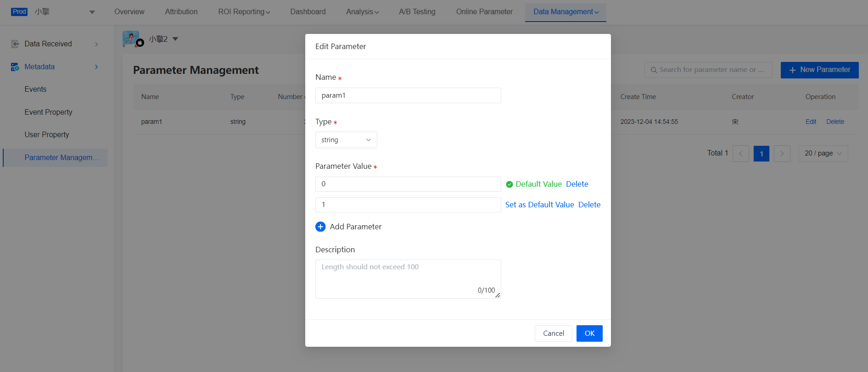This screenshot has height=372, width=868.
Task: Switch to the A/B Testing tab
Action: (417, 12)
